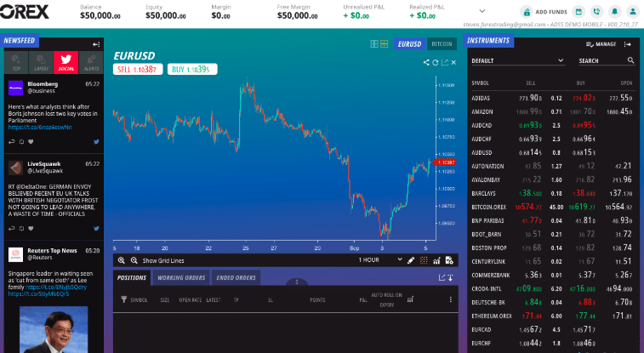Image resolution: width=644 pixels, height=353 pixels.
Task: Click the AUDCAD sell price 0.89930
Action: pos(530,125)
